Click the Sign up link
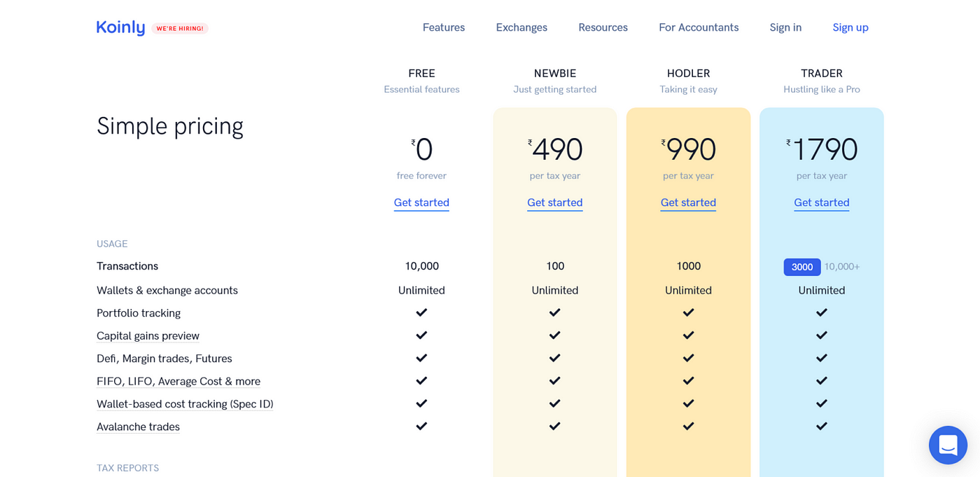Screen dimensions: 980x477 click(850, 27)
